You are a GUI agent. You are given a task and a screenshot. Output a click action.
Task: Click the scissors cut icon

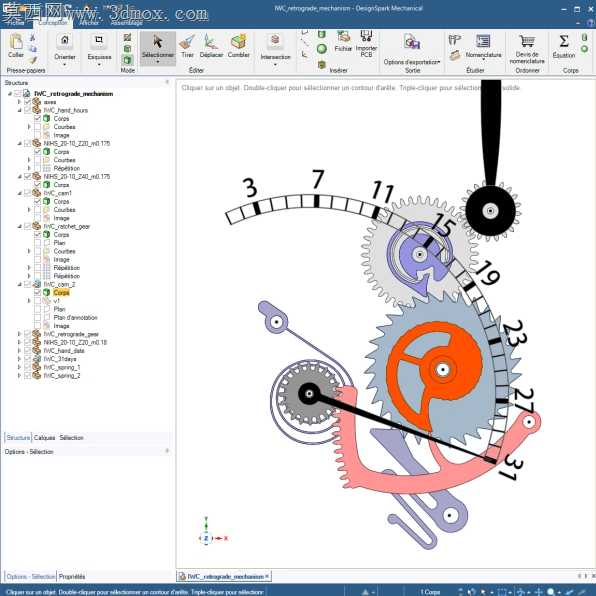[x=33, y=37]
